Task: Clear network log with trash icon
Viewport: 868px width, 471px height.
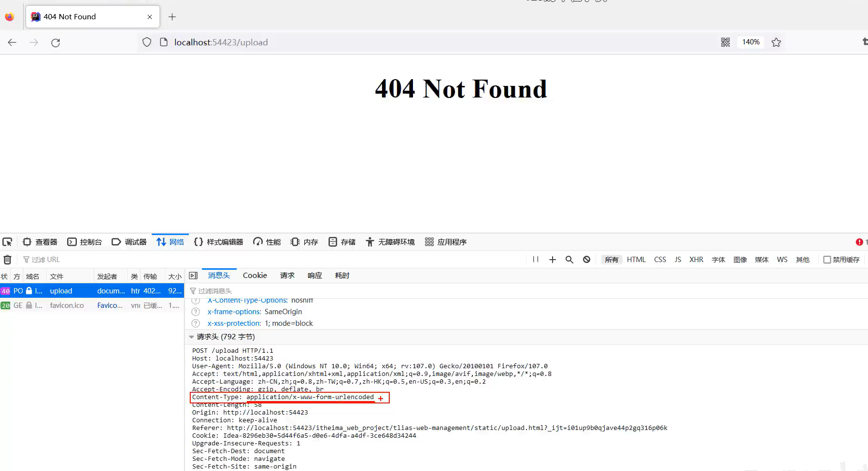Action: pyautogui.click(x=7, y=260)
